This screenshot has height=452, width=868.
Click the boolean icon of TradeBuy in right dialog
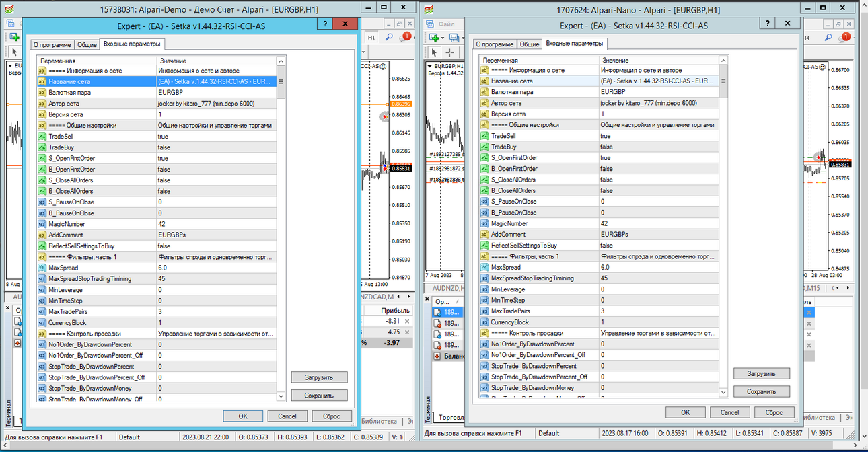pyautogui.click(x=484, y=147)
